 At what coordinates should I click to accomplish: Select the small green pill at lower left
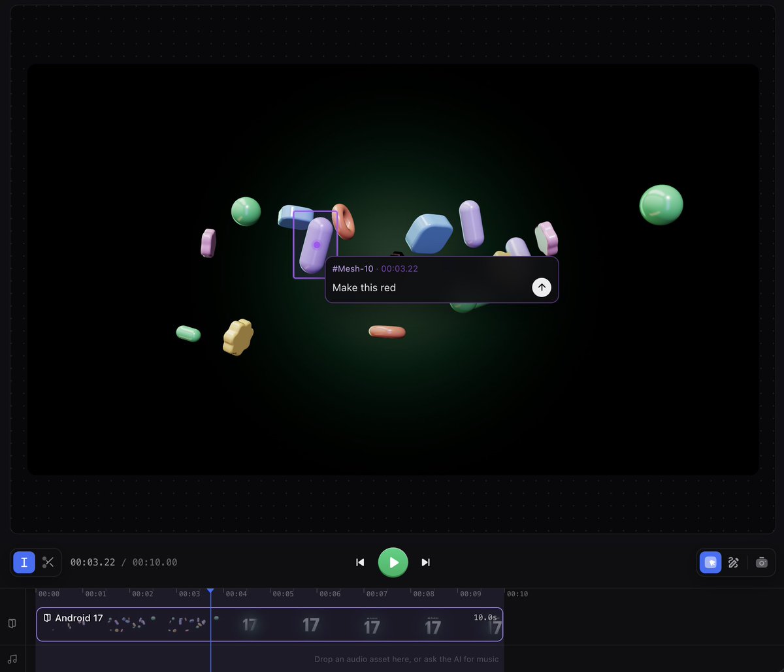(188, 333)
